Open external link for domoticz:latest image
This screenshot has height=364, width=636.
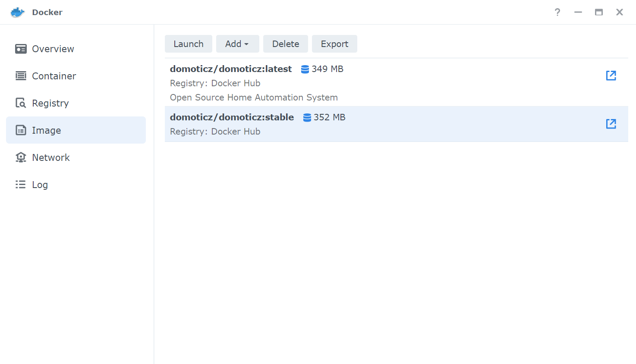[x=611, y=75]
